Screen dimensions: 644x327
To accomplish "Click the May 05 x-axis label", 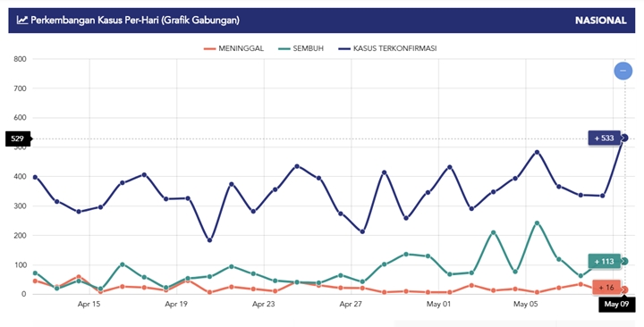I will point(526,304).
